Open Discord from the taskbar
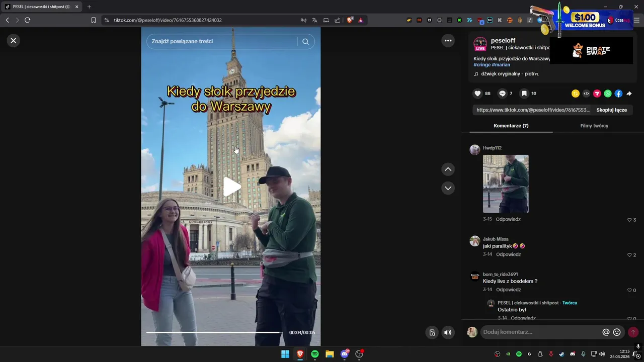This screenshot has height=362, width=644. point(345,354)
